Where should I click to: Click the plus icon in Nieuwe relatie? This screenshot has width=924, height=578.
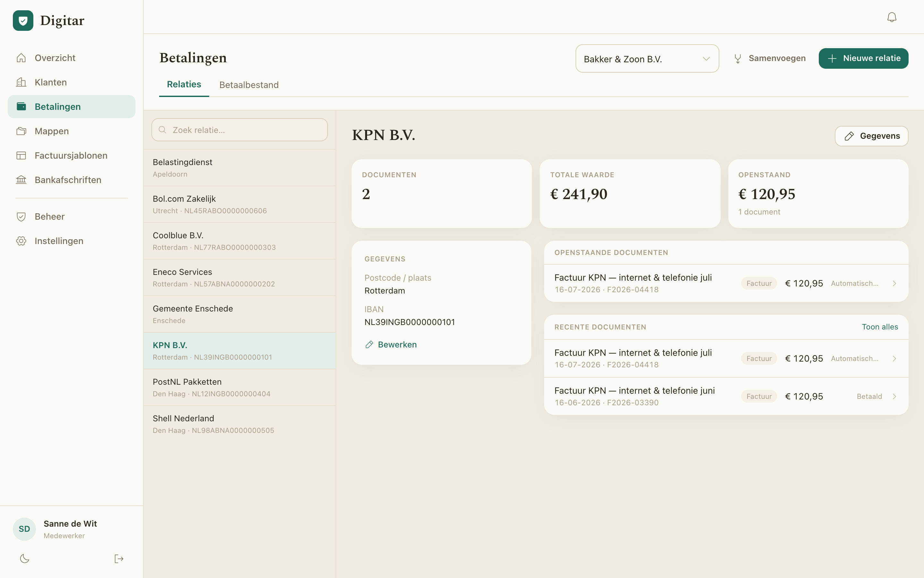832,58
